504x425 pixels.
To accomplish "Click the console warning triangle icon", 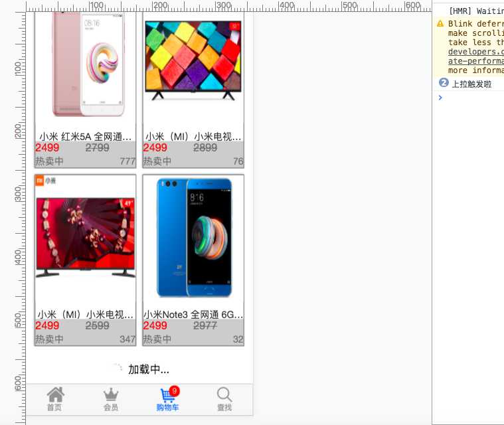I will 440,23.
